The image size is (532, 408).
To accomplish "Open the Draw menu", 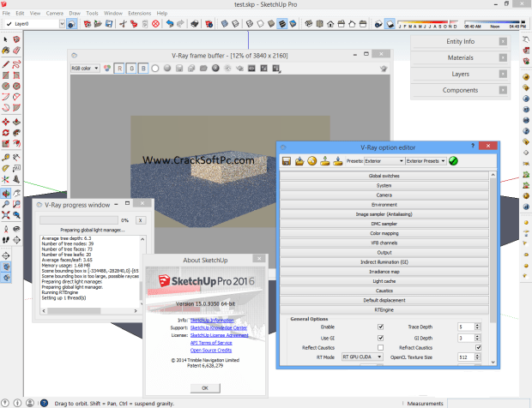I will 75,13.
